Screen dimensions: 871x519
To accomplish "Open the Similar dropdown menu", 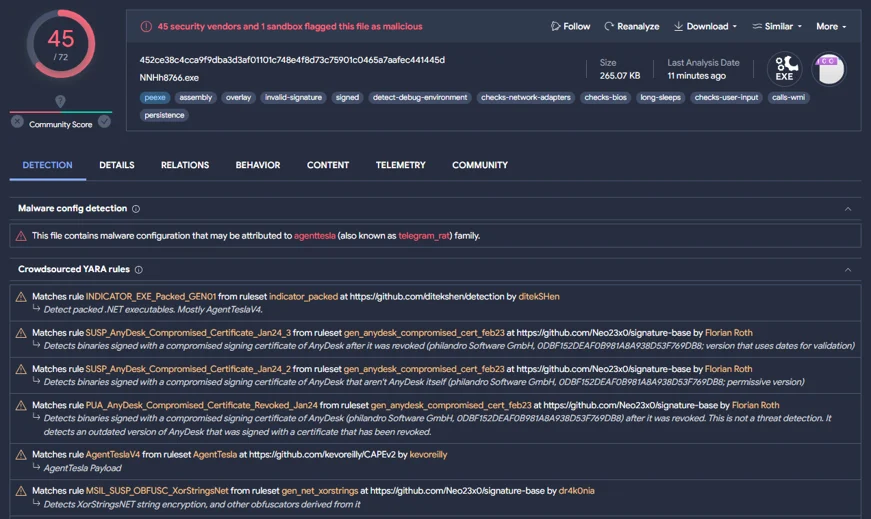I will (777, 26).
